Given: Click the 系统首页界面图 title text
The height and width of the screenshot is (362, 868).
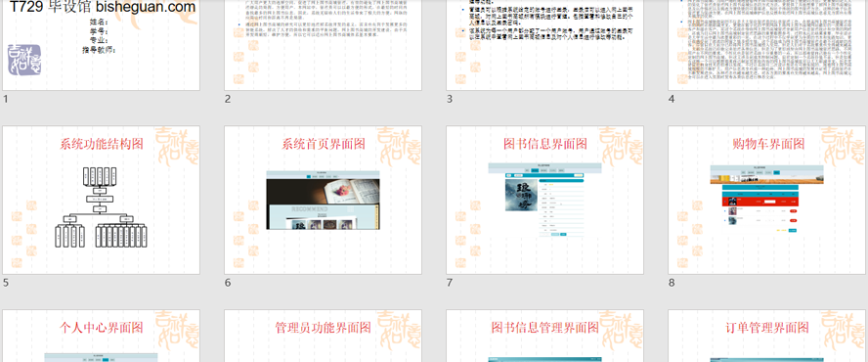Looking at the screenshot, I should click(324, 144).
